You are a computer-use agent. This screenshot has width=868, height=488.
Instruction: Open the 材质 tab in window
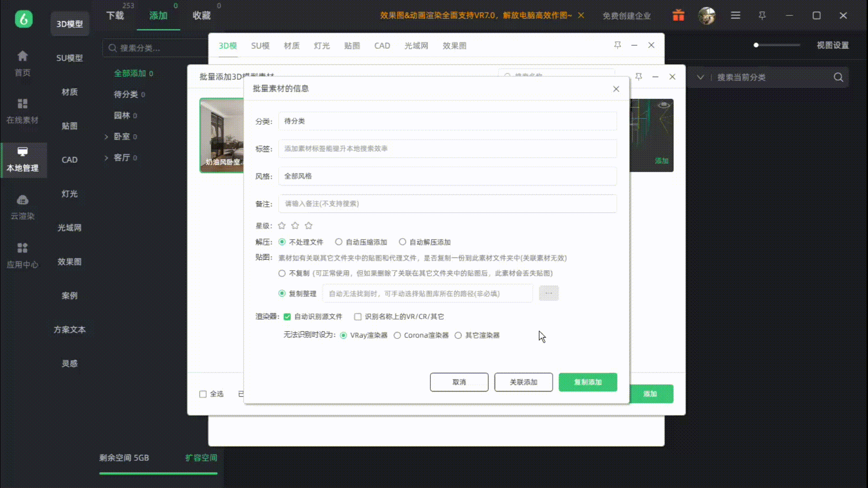pos(292,46)
